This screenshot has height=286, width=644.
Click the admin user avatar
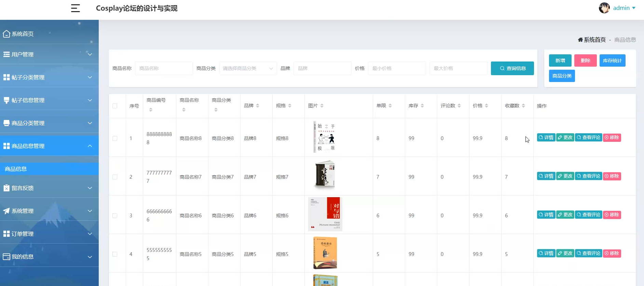tap(604, 8)
